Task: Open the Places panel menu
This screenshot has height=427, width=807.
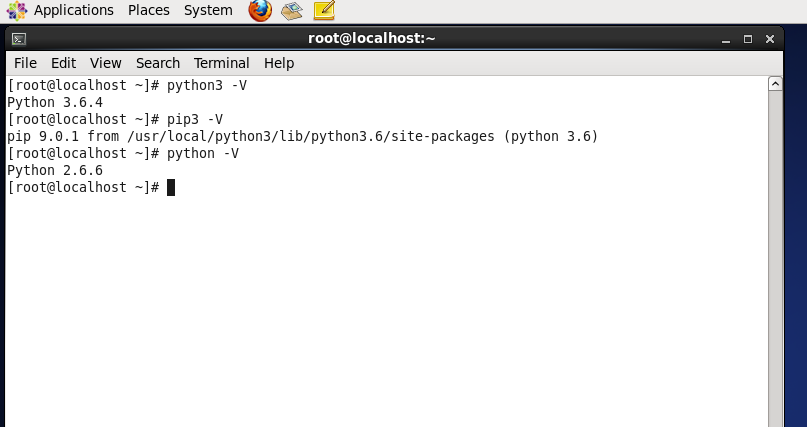Action: pos(149,10)
